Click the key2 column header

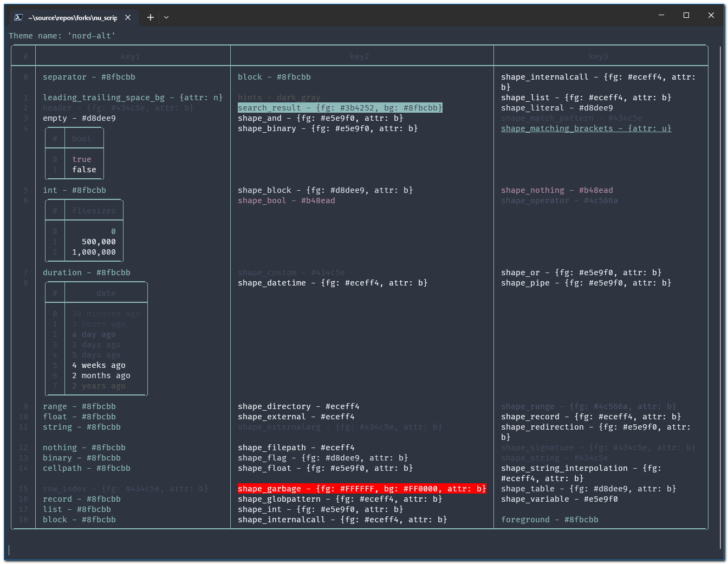coord(360,56)
